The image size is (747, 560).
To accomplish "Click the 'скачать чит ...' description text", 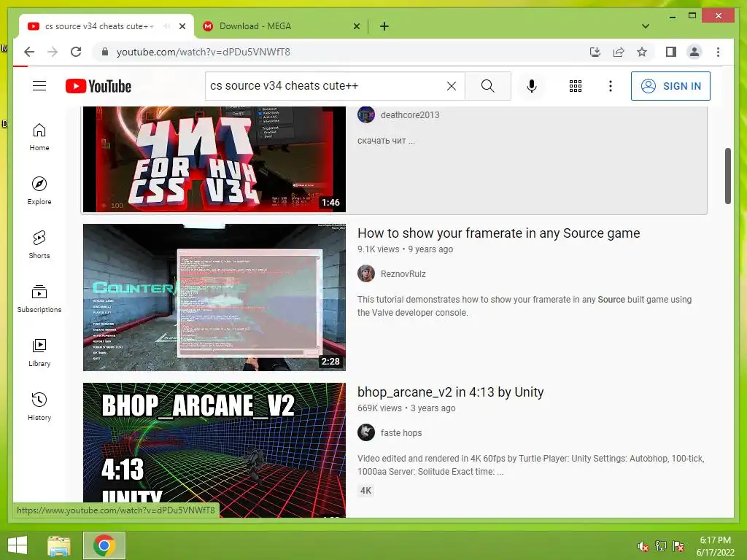I will (x=386, y=141).
